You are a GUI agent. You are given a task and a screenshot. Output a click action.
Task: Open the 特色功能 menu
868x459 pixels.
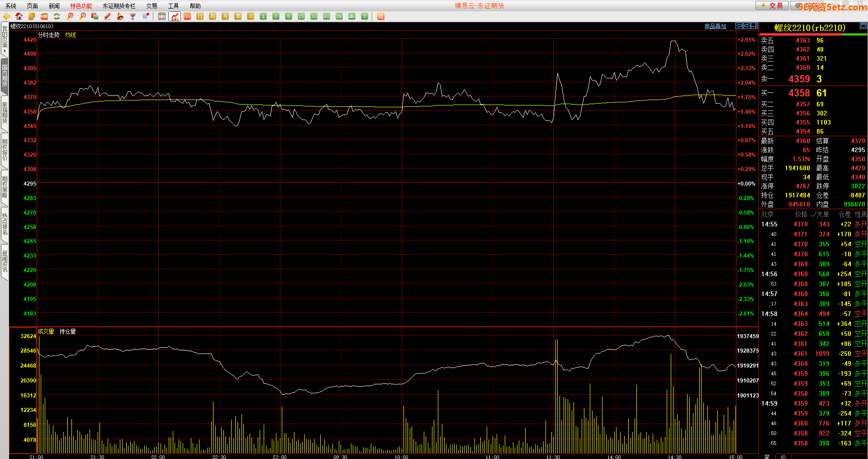[81, 6]
